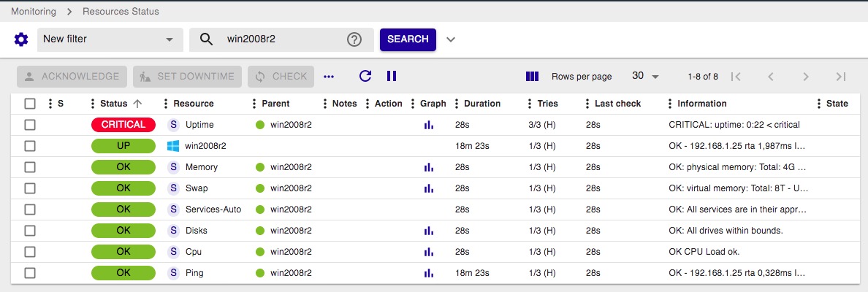Sort by the Status column header

(113, 104)
